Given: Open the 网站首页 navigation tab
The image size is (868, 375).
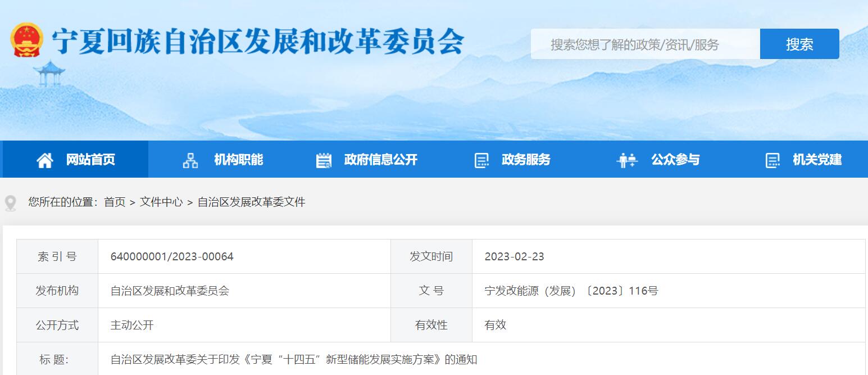Looking at the screenshot, I should tap(90, 160).
